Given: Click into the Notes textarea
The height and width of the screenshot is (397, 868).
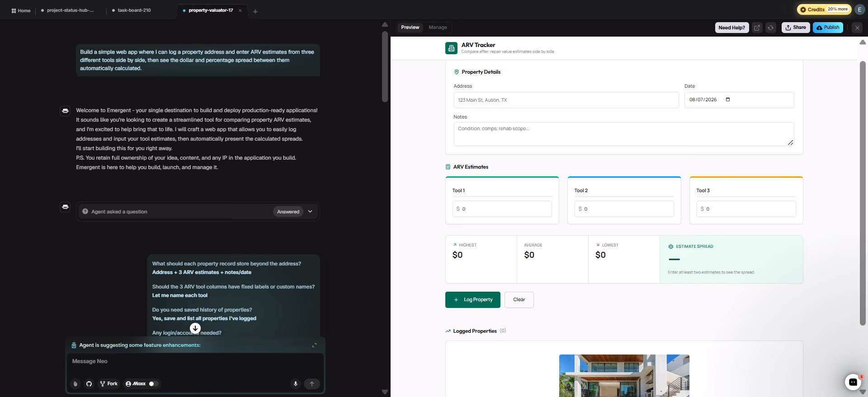Looking at the screenshot, I should 623,134.
